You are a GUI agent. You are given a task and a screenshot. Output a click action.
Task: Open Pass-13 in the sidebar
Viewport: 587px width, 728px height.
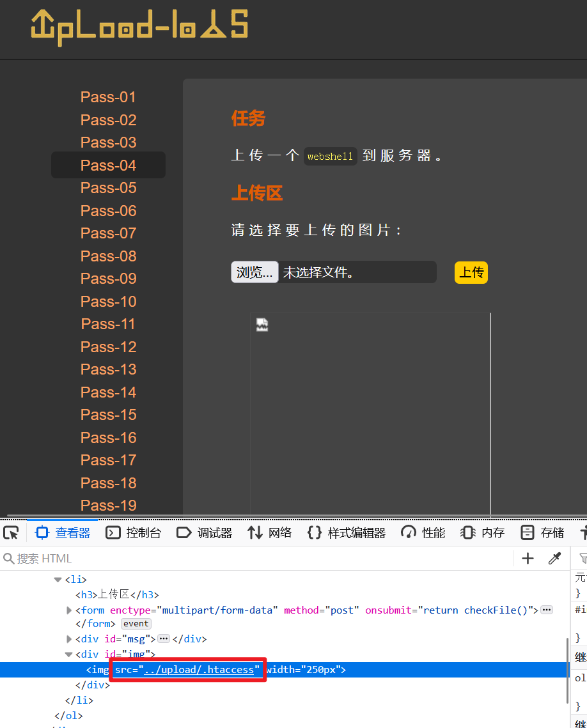click(108, 369)
